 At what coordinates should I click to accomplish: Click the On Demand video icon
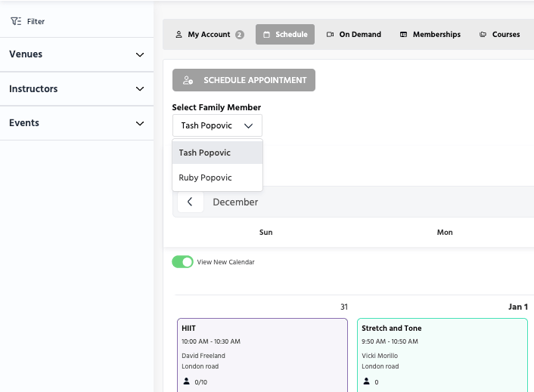330,34
